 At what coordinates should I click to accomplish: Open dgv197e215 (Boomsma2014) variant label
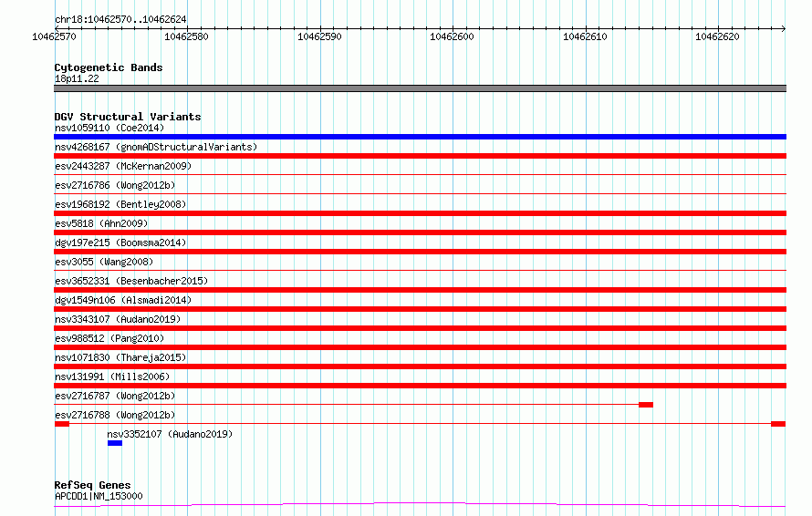[x=120, y=243]
